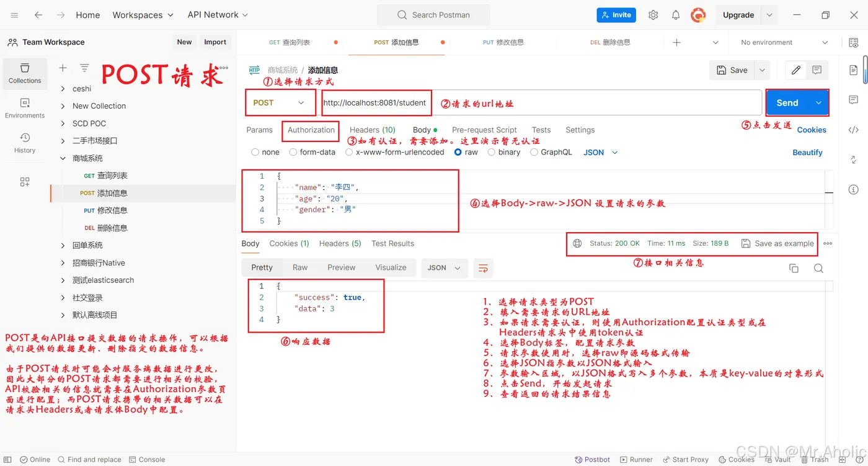Open the response JSON format dropdown

444,268
